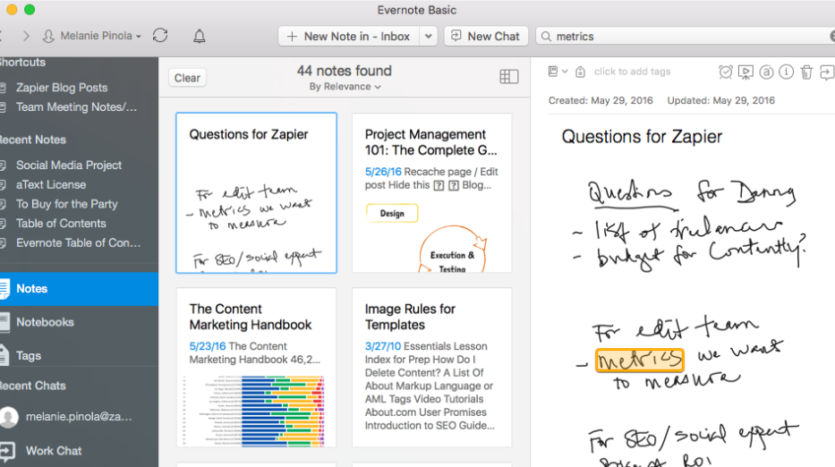
Task: Expand the New Note notebook dropdown arrow
Action: click(x=428, y=36)
